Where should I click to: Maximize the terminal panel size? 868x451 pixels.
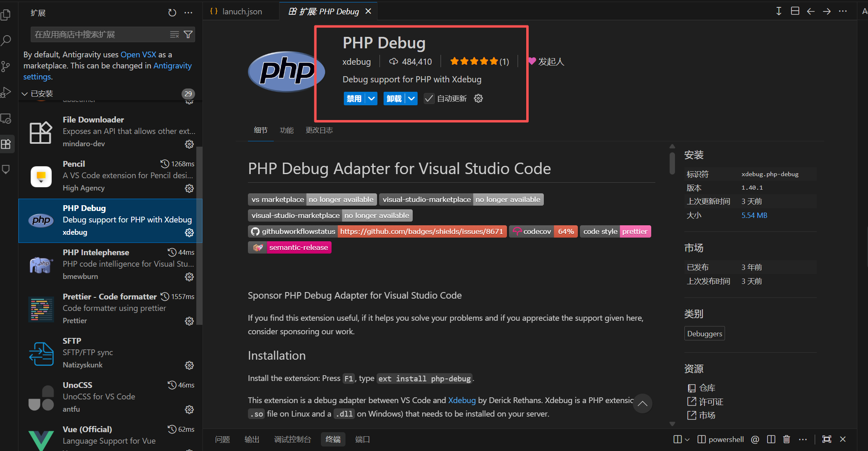[827, 439]
